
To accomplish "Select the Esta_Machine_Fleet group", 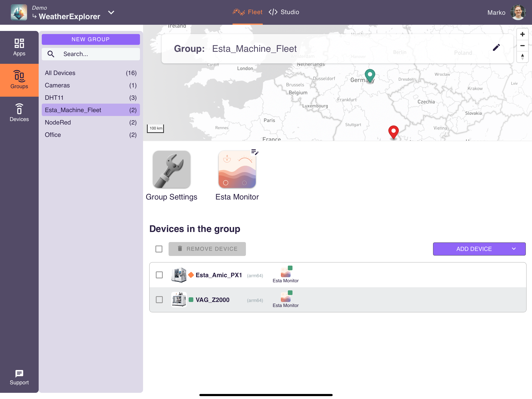I will click(x=91, y=110).
